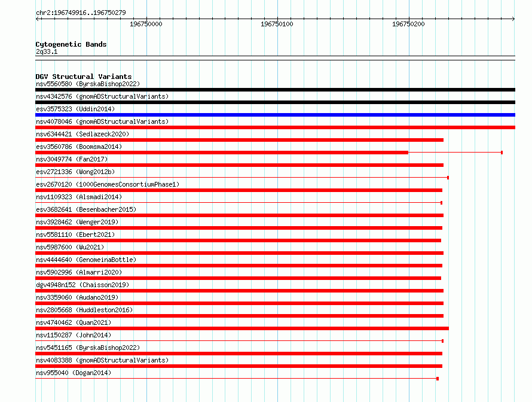Open variant esv2721336 (Wong2012b)

75,172
